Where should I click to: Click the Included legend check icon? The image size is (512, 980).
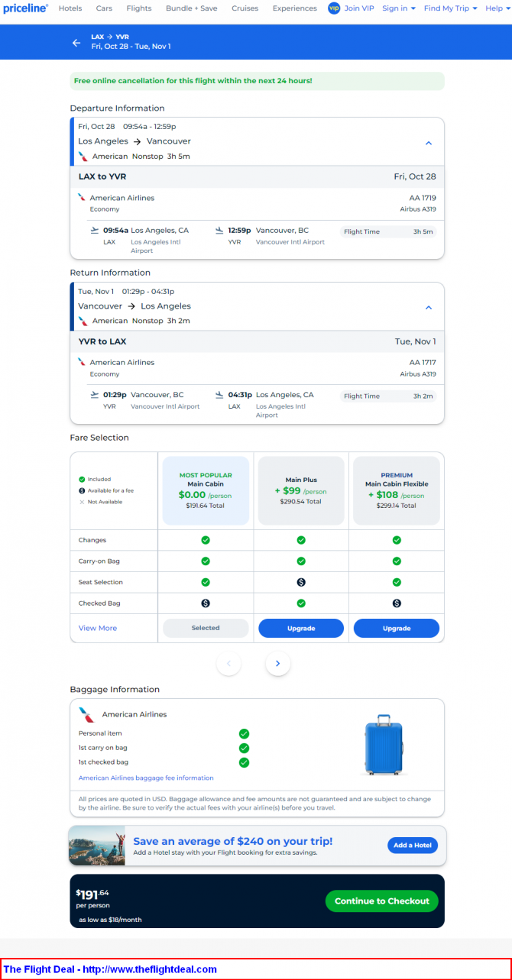click(x=82, y=479)
